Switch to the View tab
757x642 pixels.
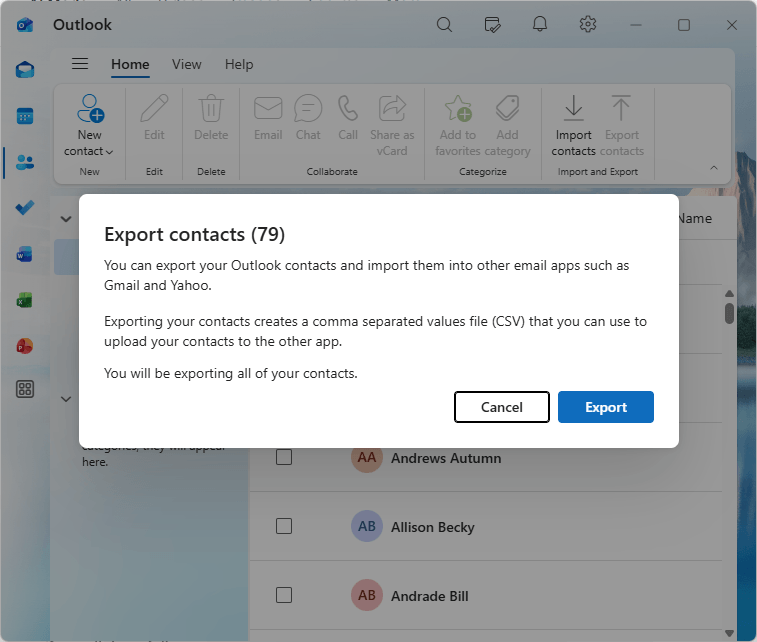click(x=186, y=65)
